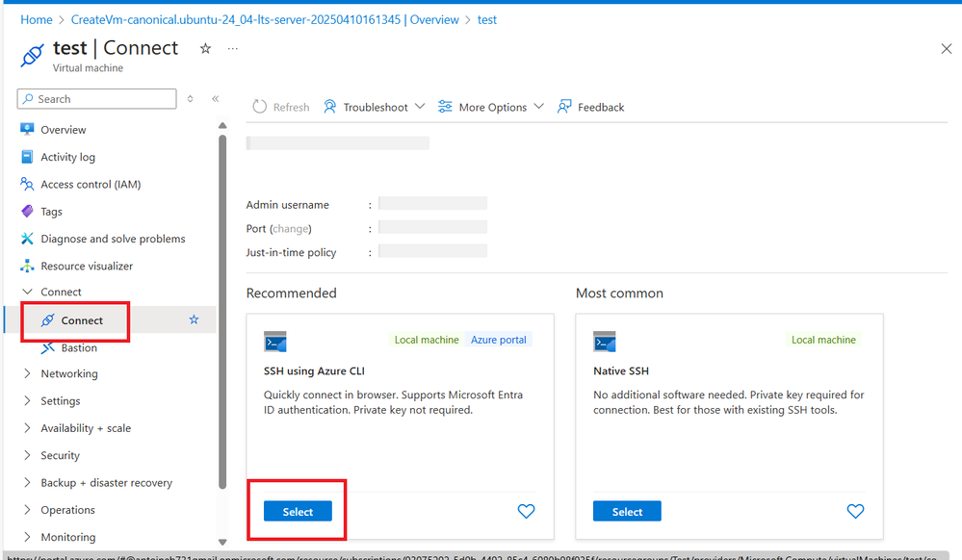962x560 pixels.
Task: Go to Home breadcrumb link
Action: pyautogui.click(x=37, y=19)
